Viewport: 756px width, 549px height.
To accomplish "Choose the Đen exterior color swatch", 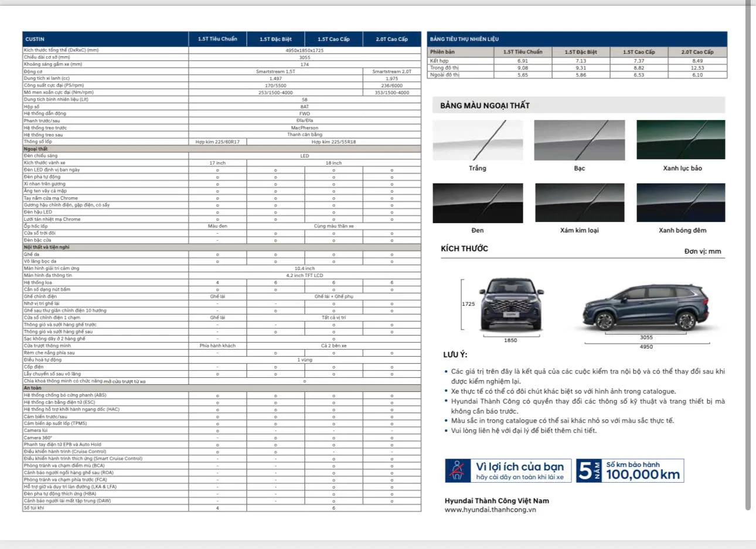I will coord(478,203).
